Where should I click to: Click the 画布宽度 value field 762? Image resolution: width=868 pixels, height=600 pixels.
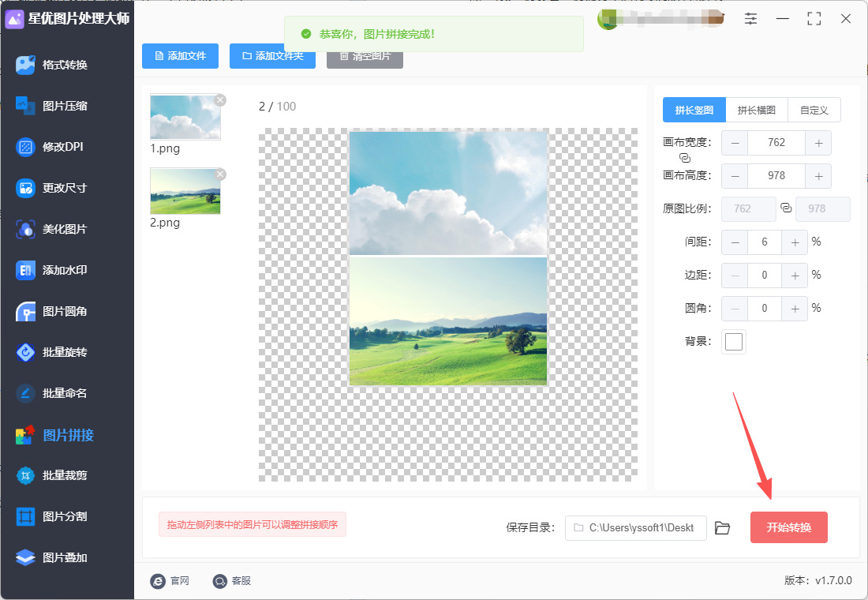pos(776,143)
